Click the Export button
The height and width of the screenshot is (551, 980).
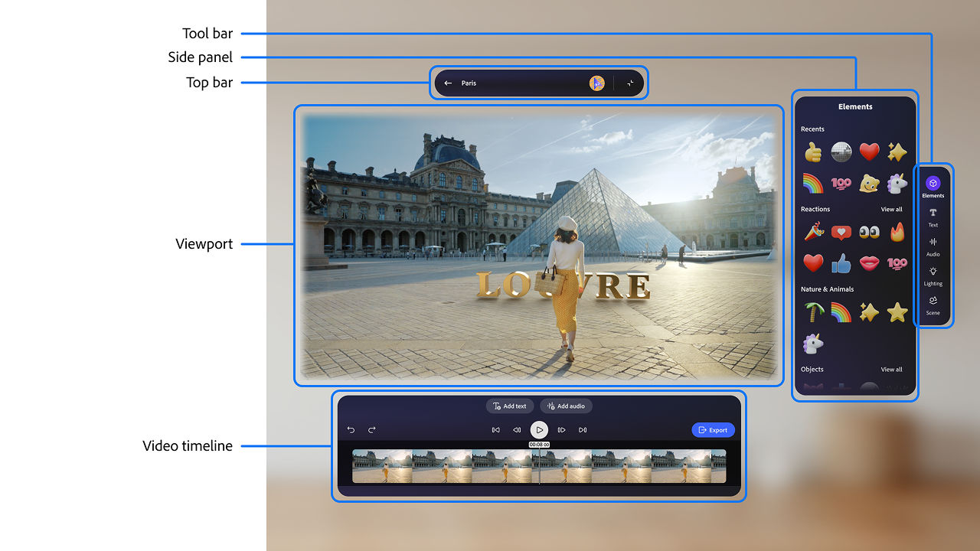tap(713, 429)
